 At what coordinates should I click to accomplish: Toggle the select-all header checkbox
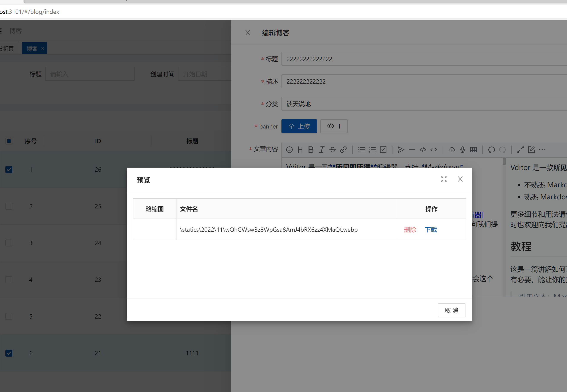tap(9, 141)
